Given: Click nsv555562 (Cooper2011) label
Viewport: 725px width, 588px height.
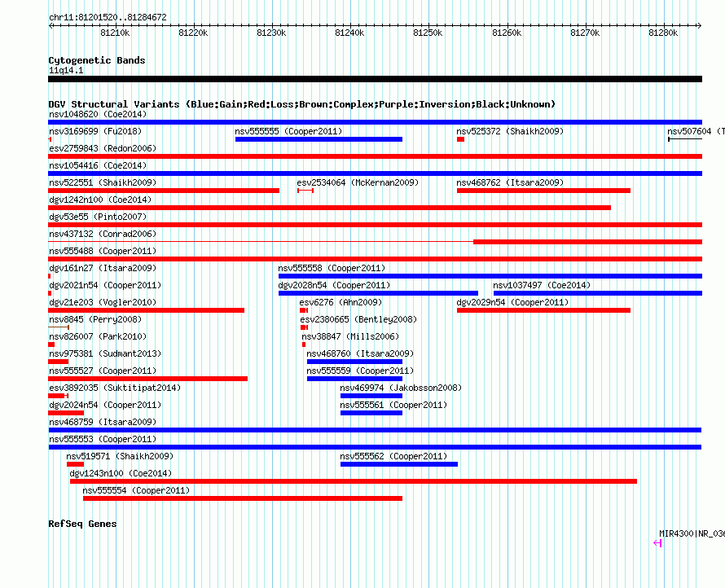Looking at the screenshot, I should (393, 456).
